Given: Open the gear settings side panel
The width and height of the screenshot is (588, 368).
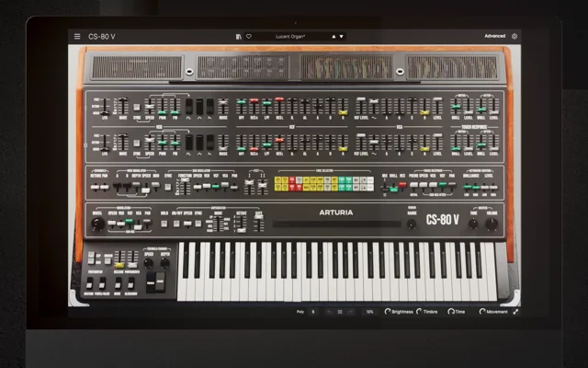Looking at the screenshot, I should [514, 36].
